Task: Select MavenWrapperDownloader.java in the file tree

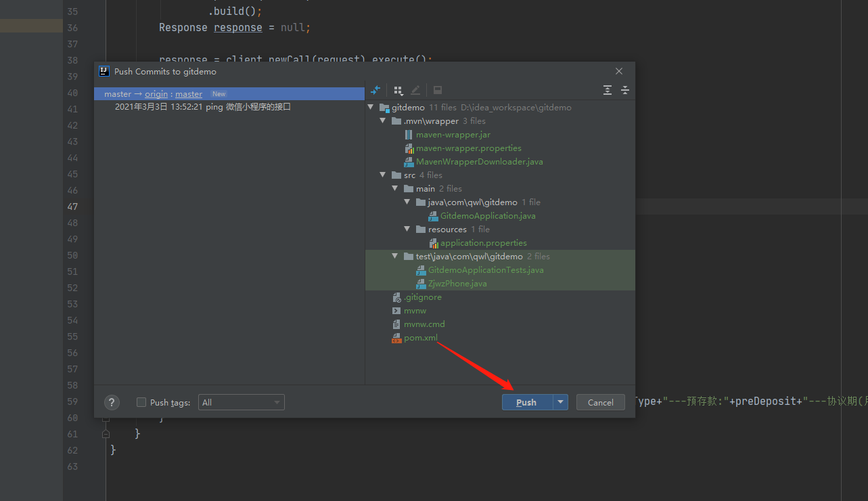Action: 480,162
